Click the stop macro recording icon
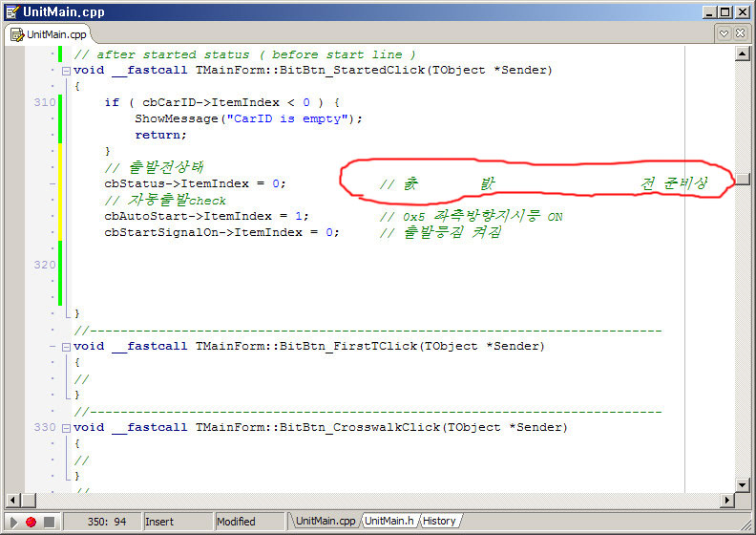 click(49, 522)
